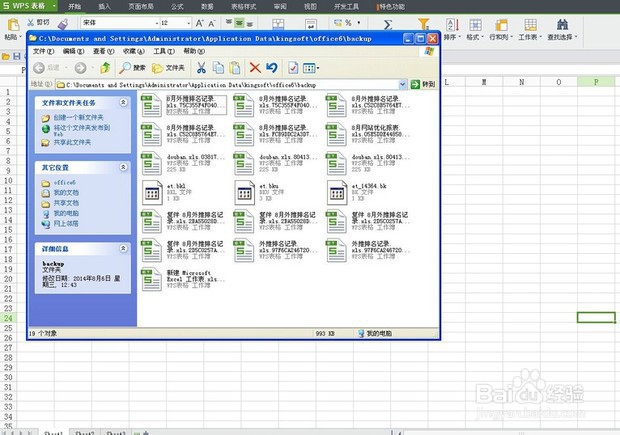Click the Explorer Cut scissors icon
This screenshot has width=620, height=435.
point(201,68)
